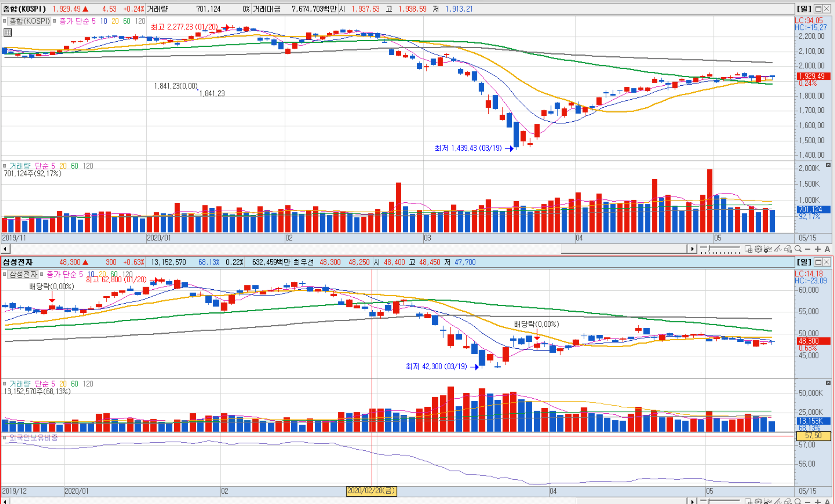Zoom in with the plus icon on the KOSPI chart
Viewport: 835px width, 504px height.
coord(818,249)
